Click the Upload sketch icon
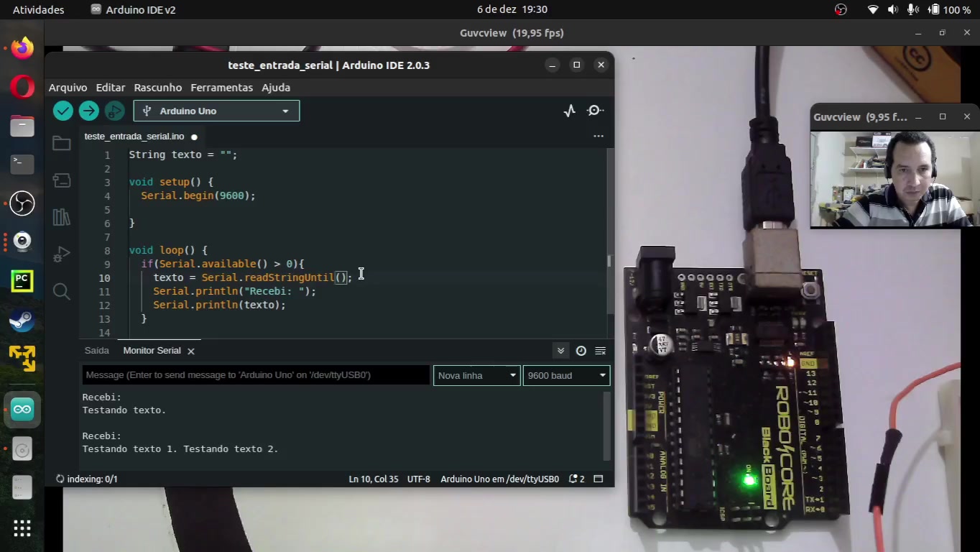The width and height of the screenshot is (980, 552). click(88, 111)
